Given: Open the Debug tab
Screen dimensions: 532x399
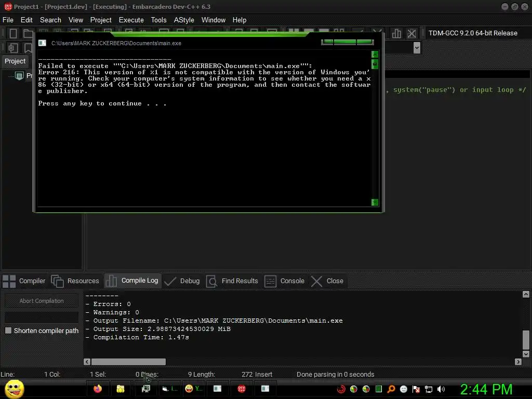Looking at the screenshot, I should pyautogui.click(x=182, y=281).
